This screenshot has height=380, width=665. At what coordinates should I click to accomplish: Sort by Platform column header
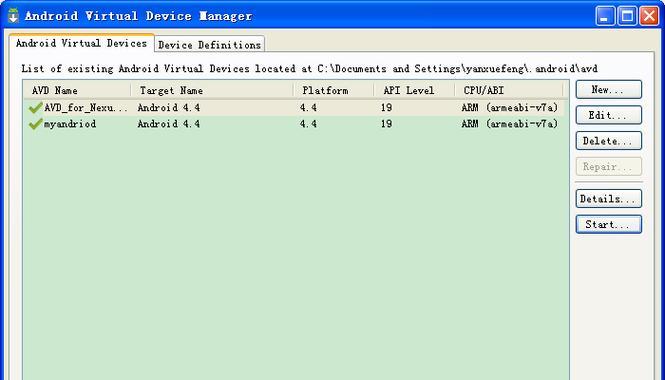pyautogui.click(x=334, y=90)
